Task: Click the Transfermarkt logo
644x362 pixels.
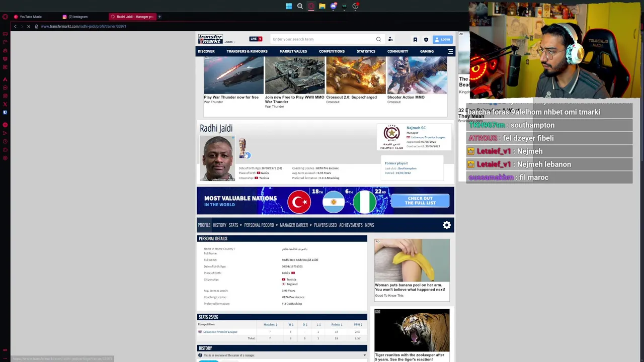Action: pos(210,39)
